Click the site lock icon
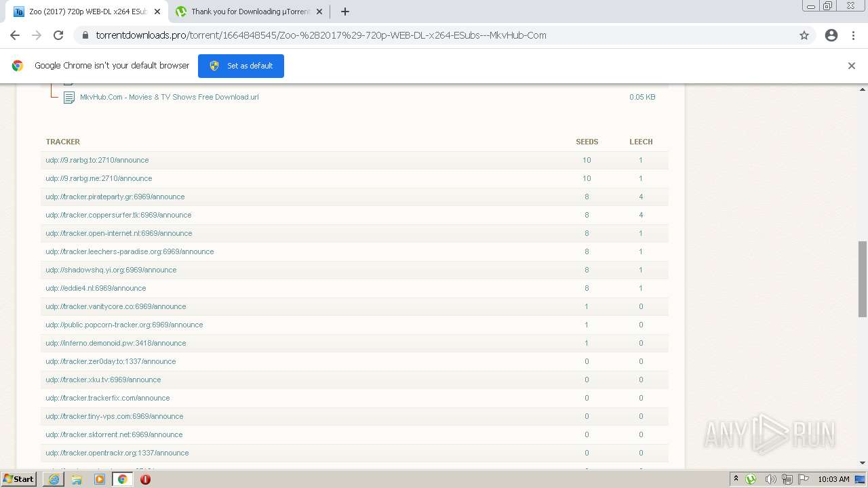Image resolution: width=868 pixels, height=488 pixels. tap(85, 35)
